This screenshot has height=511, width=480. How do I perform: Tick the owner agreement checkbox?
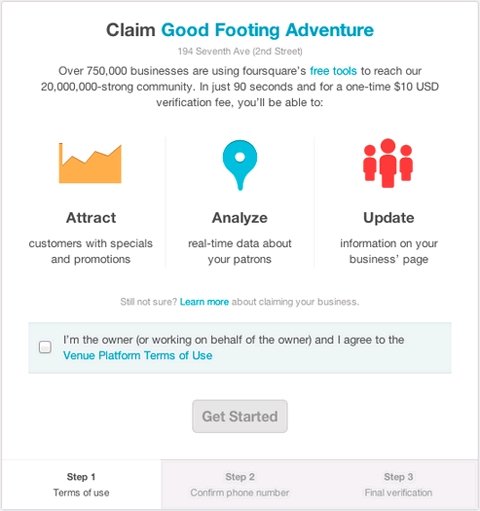[45, 347]
